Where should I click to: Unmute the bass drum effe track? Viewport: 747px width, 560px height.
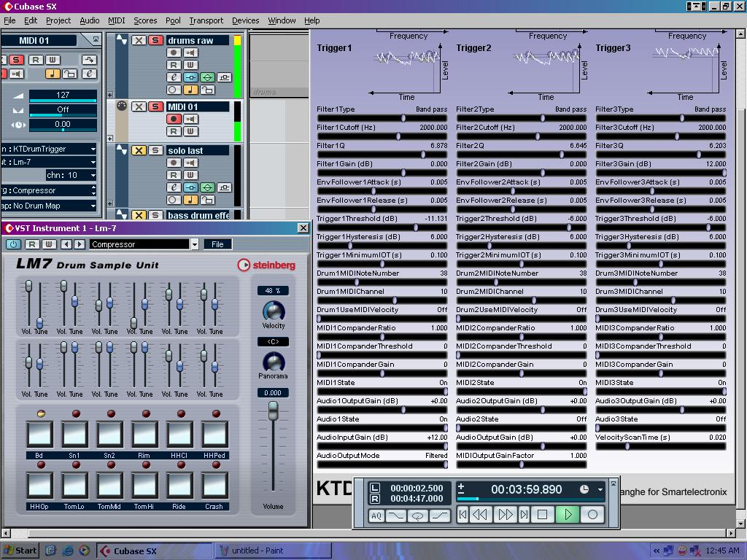138,215
